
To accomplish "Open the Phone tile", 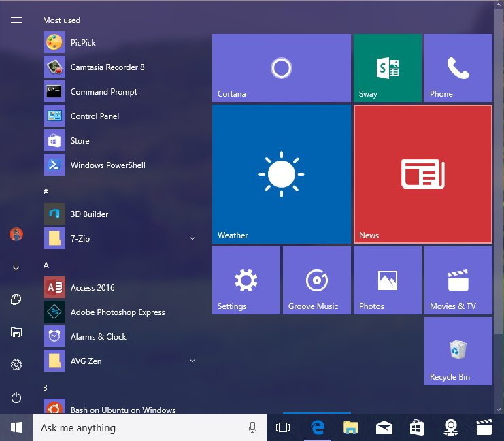I will point(458,68).
